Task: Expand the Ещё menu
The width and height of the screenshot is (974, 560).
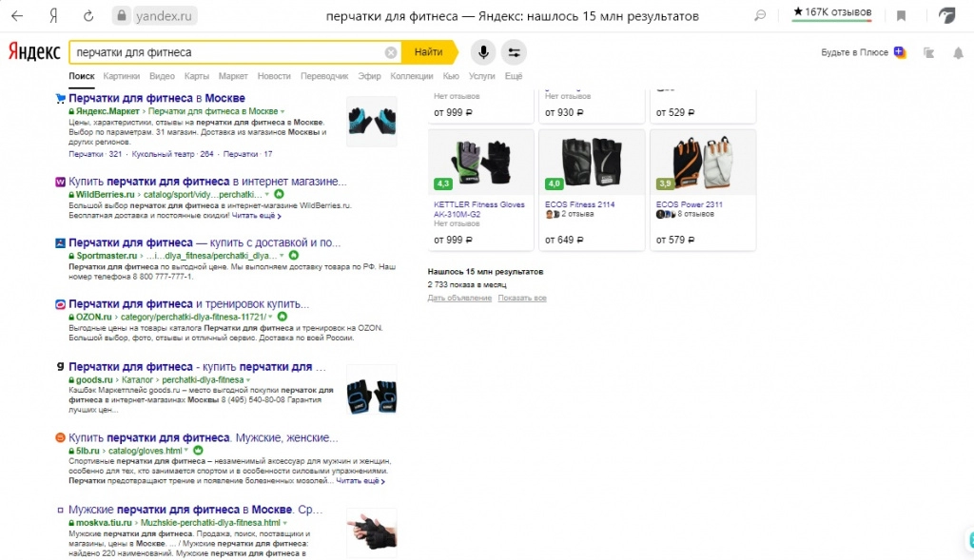Action: coord(513,76)
